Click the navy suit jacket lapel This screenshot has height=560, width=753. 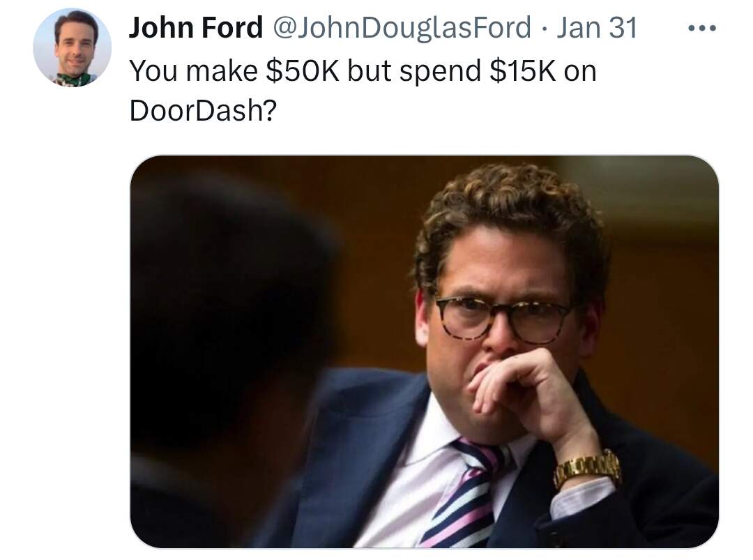pos(365,451)
